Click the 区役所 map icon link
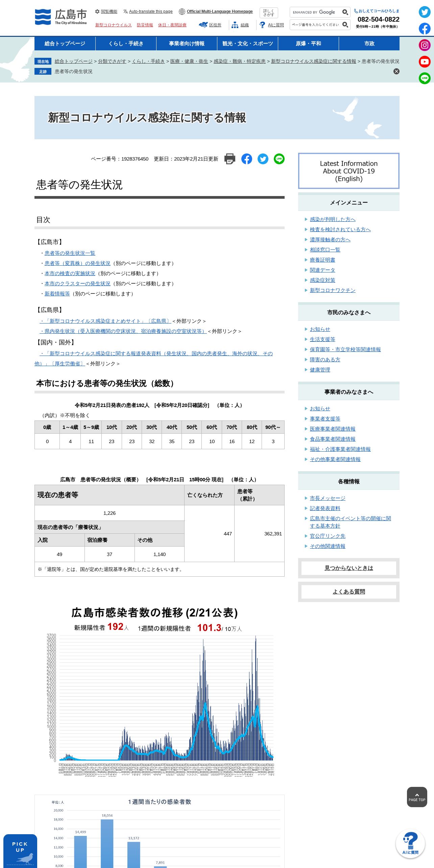 tap(210, 25)
